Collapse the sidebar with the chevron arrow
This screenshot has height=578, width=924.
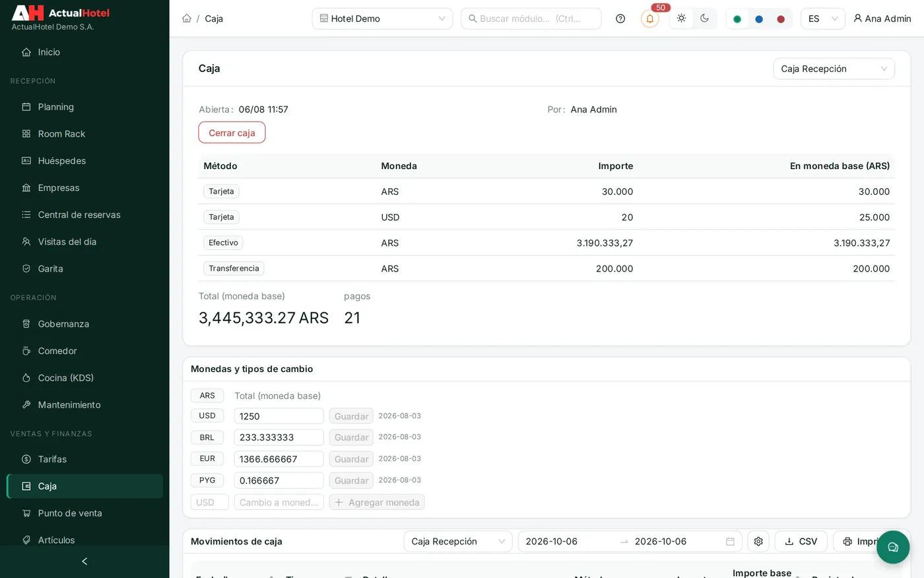84,561
